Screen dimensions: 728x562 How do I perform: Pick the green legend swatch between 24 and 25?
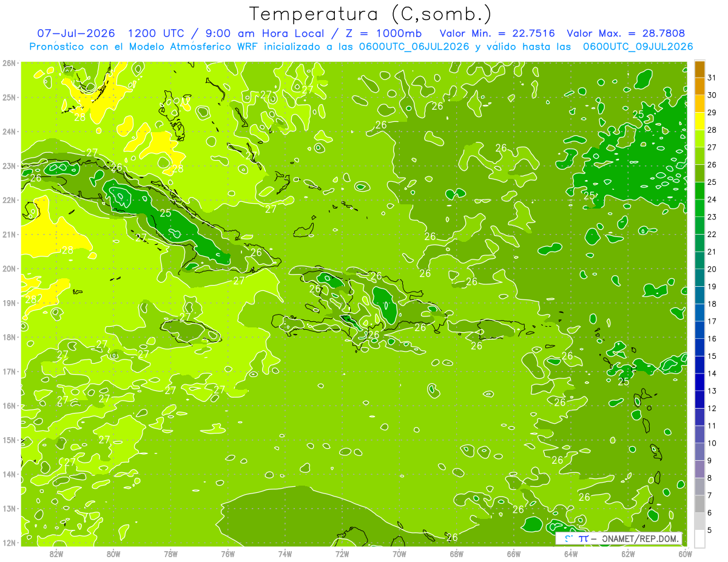[699, 191]
